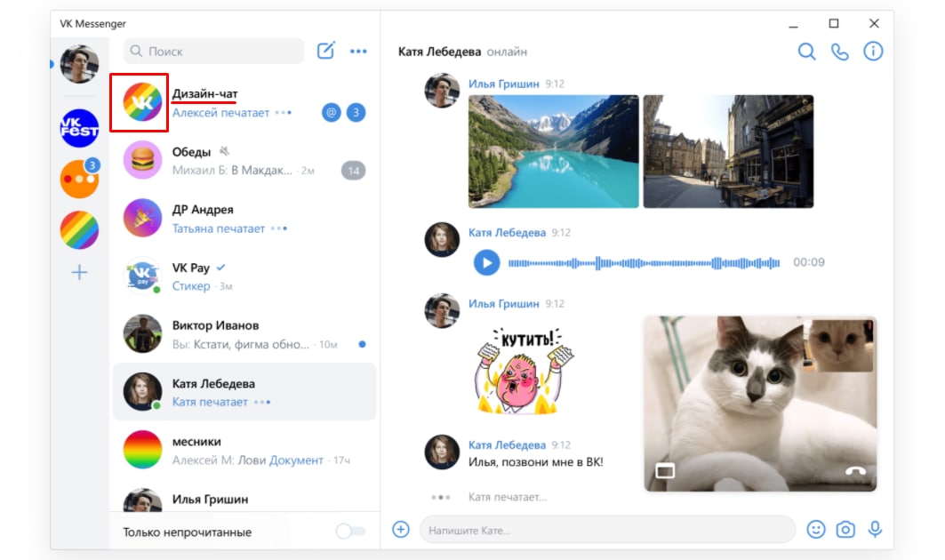The width and height of the screenshot is (945, 560).
Task: Click Илья Гришин name above the photos
Action: point(504,84)
